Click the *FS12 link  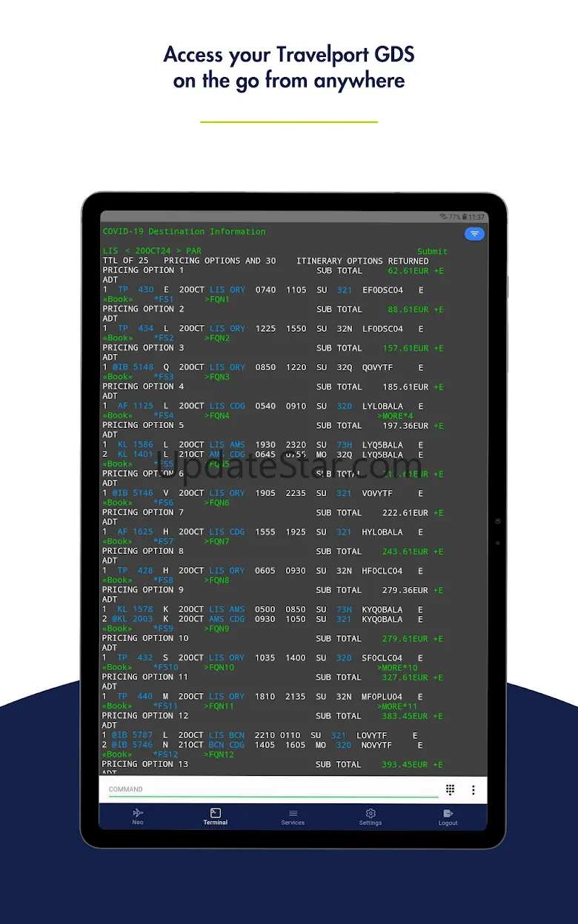[x=166, y=755]
